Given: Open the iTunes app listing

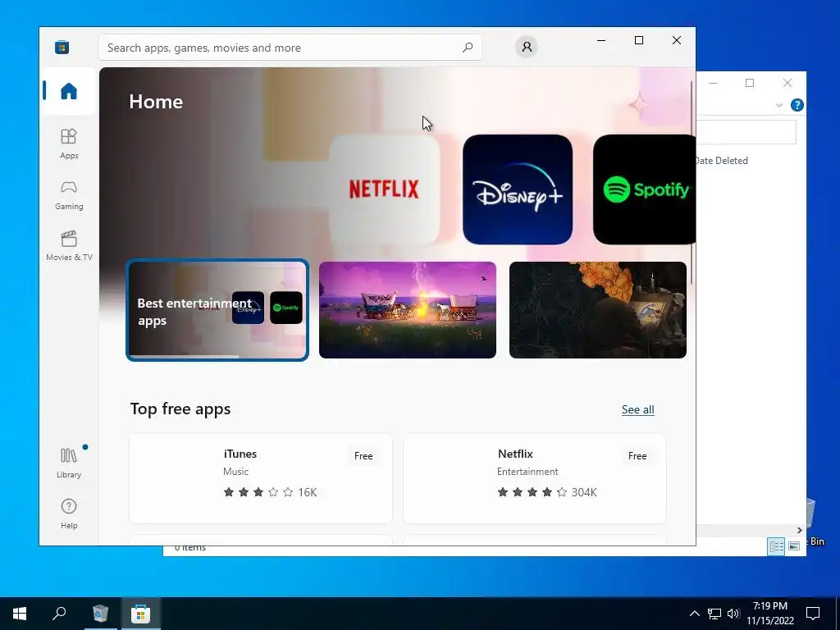Looking at the screenshot, I should pyautogui.click(x=261, y=478).
